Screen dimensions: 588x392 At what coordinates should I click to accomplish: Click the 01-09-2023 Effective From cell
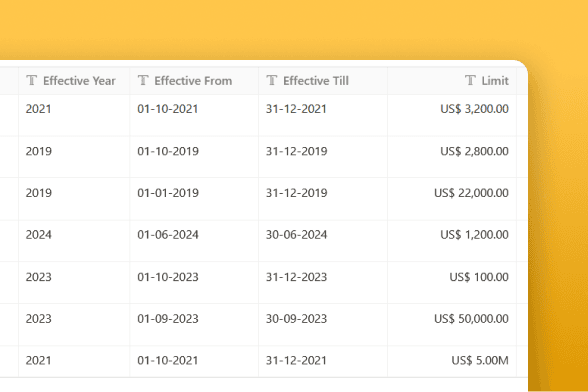pyautogui.click(x=194, y=324)
